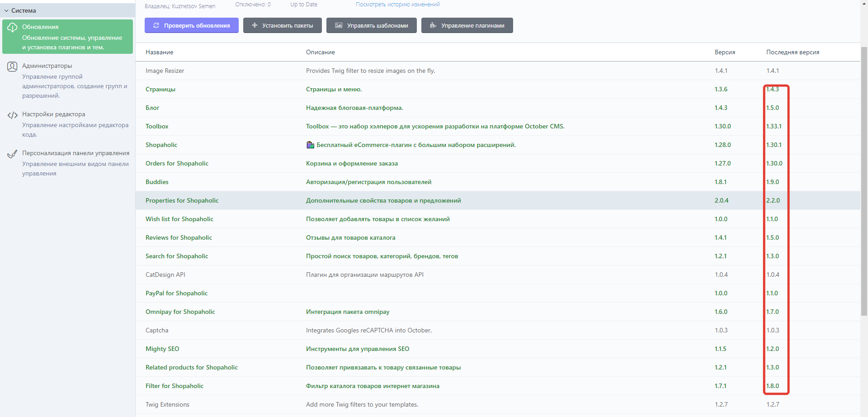
Task: Open Обновления cloud download icon
Action: 12,28
